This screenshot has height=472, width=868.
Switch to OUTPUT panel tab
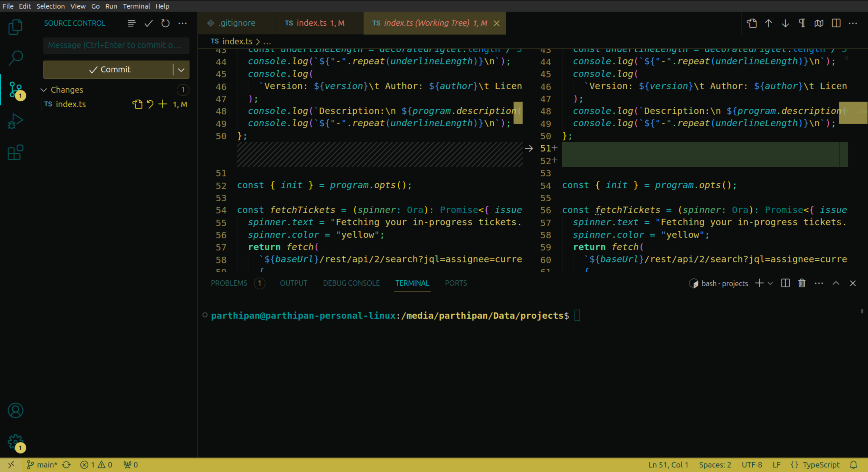[x=294, y=283]
